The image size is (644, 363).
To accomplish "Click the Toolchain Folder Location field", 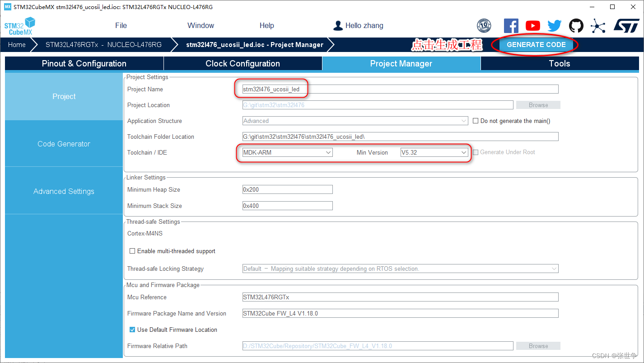I will point(401,137).
